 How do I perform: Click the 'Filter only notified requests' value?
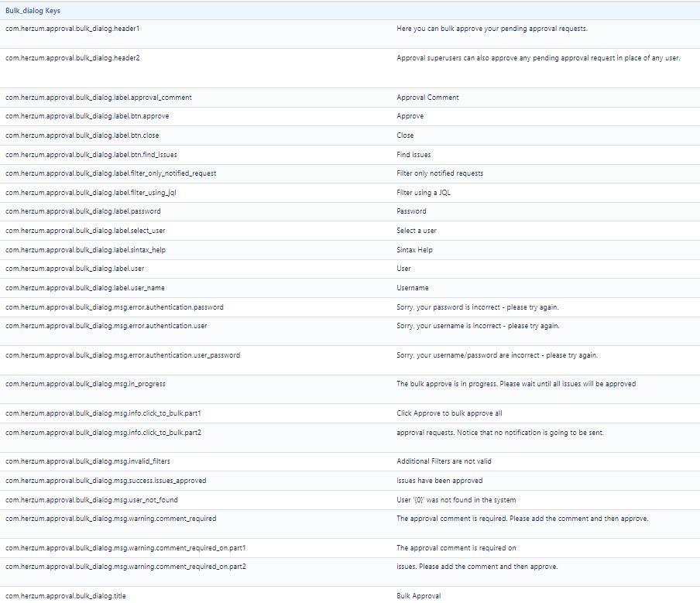coord(440,173)
